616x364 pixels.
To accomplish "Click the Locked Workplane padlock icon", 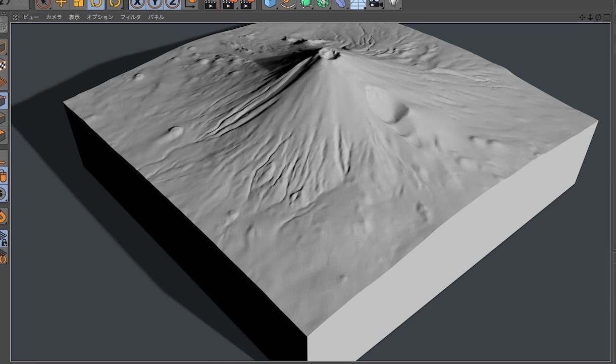I will [4, 238].
